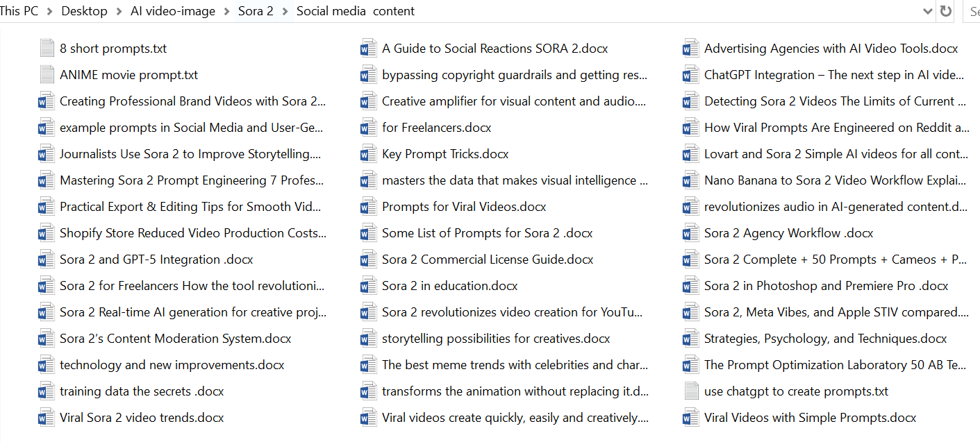Open the address bar history dropdown arrow
The height and width of the screenshot is (442, 980).
click(x=928, y=11)
